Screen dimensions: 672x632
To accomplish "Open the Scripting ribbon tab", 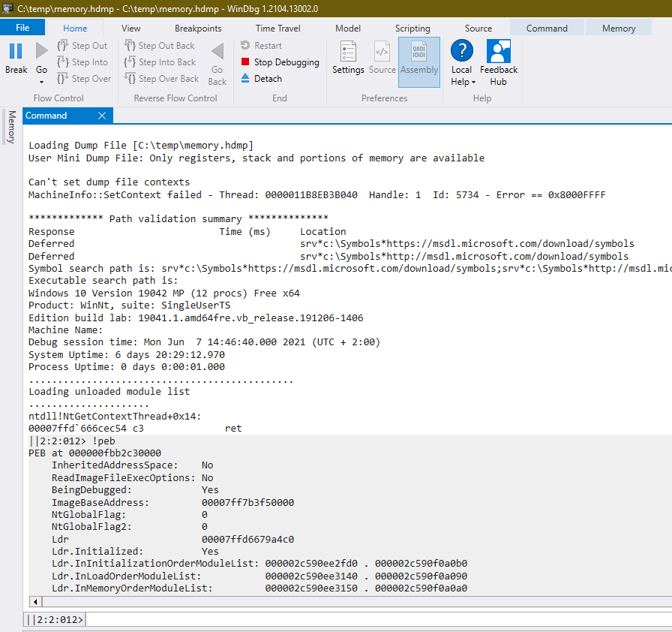I will click(x=412, y=29).
